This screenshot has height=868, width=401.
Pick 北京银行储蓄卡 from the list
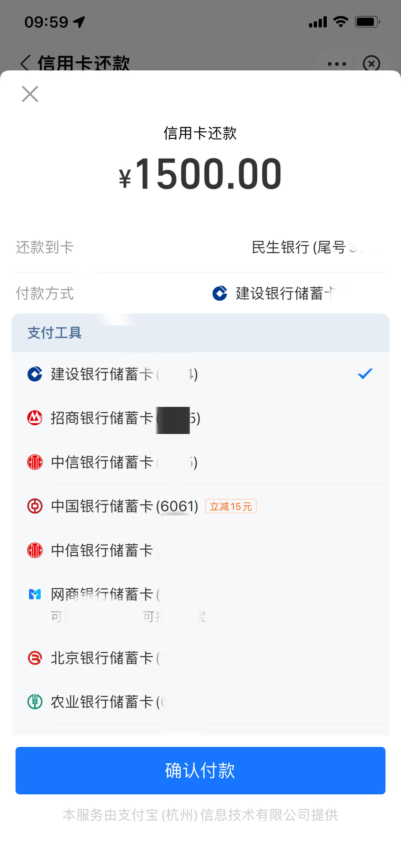click(x=200, y=658)
